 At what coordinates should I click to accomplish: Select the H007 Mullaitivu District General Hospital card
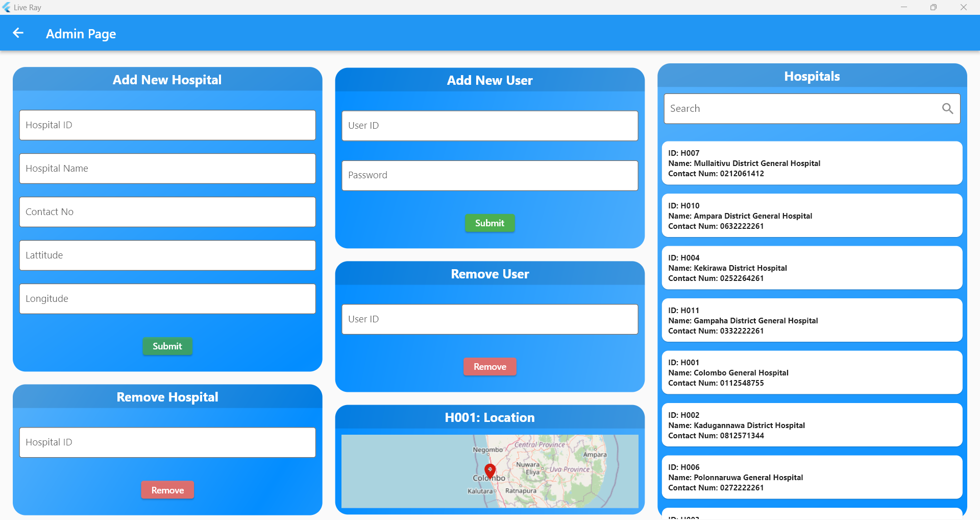(812, 163)
